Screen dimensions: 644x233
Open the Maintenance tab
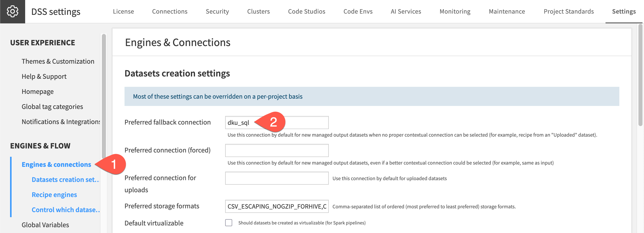pyautogui.click(x=507, y=12)
